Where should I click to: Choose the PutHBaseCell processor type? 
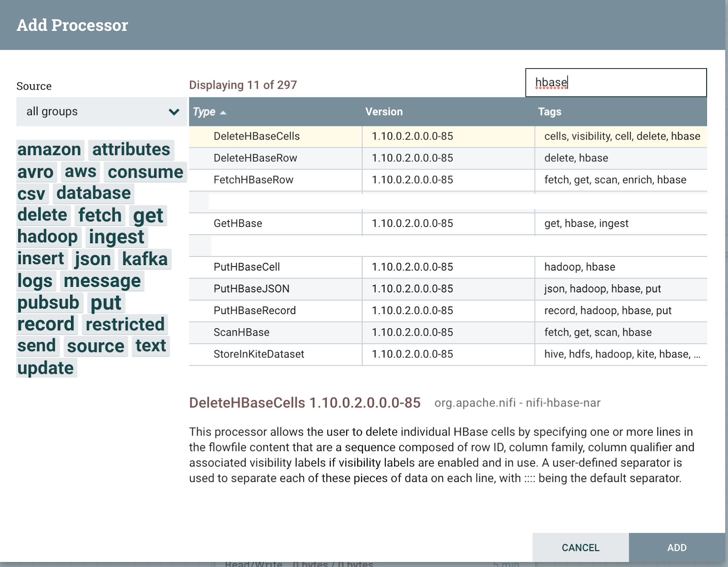tap(247, 267)
